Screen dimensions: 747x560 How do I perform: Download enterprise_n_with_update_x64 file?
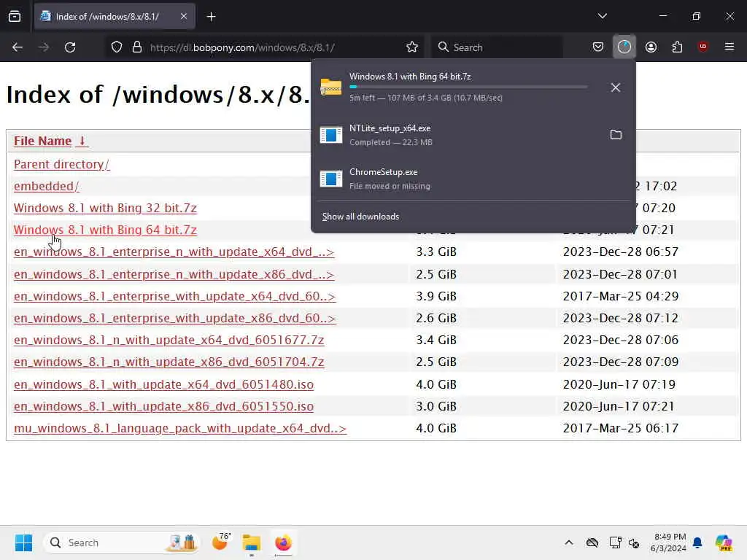(x=174, y=252)
